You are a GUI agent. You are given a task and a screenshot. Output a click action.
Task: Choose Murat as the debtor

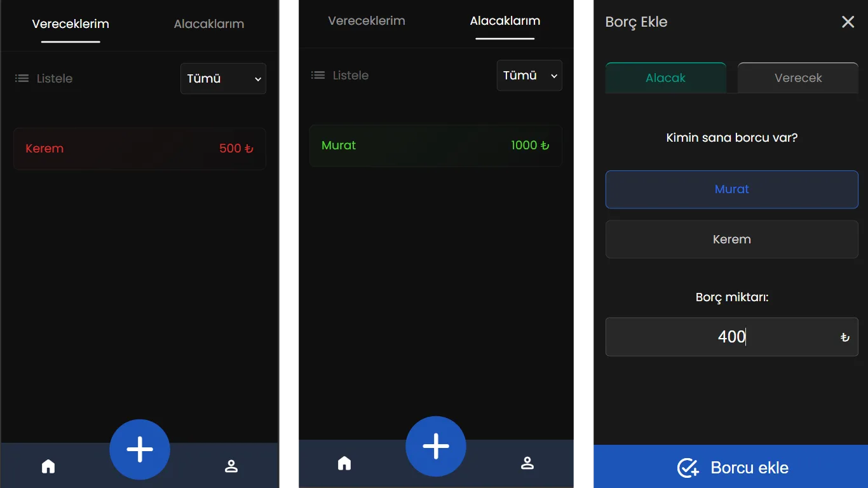click(732, 189)
